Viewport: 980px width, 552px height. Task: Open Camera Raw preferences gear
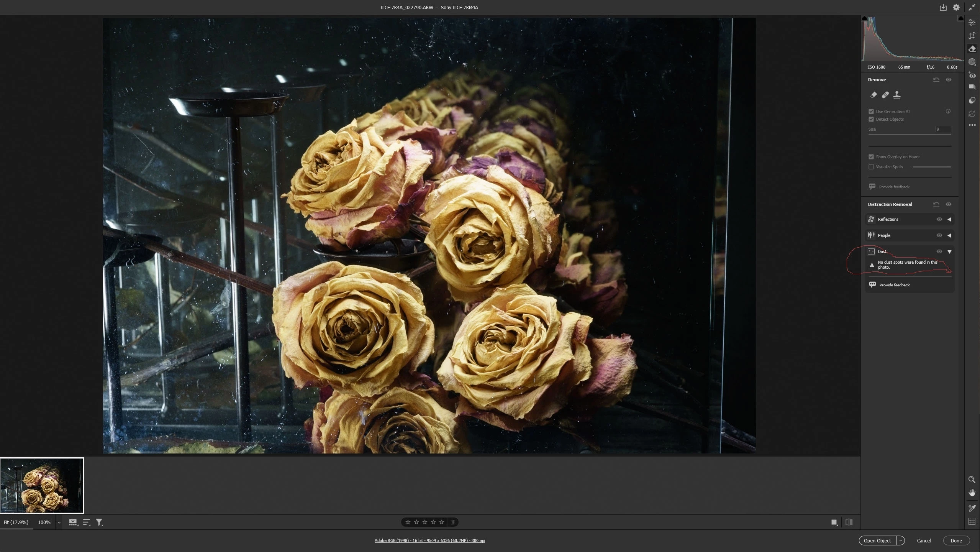(956, 7)
